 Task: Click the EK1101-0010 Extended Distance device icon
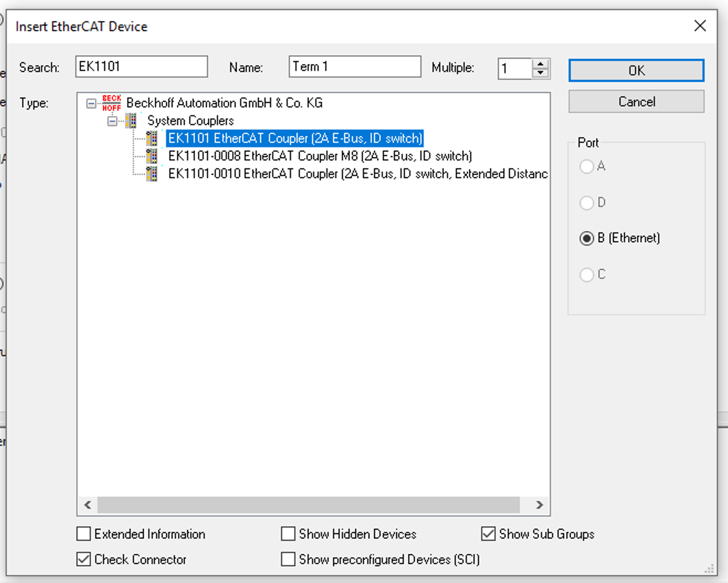[x=152, y=174]
